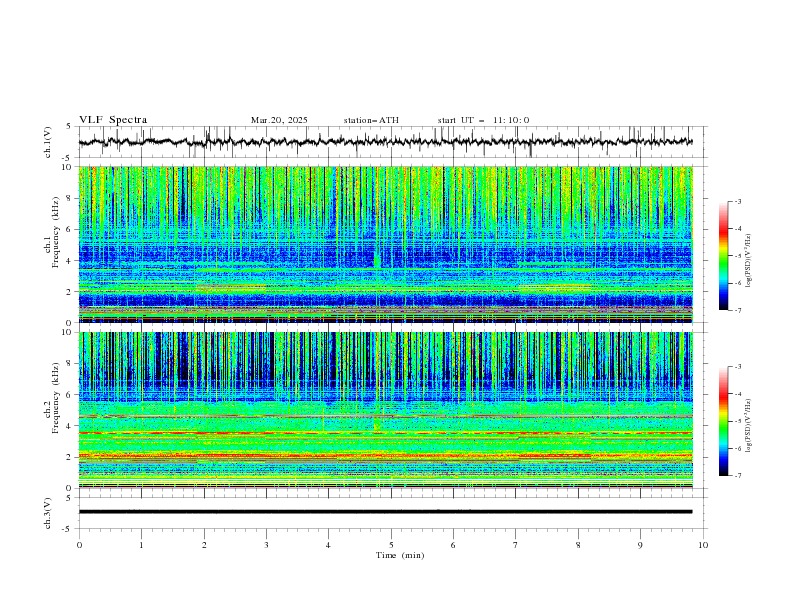This screenshot has width=792, height=612.
Task: Click time-axis tick label "1"
Action: click(141, 545)
